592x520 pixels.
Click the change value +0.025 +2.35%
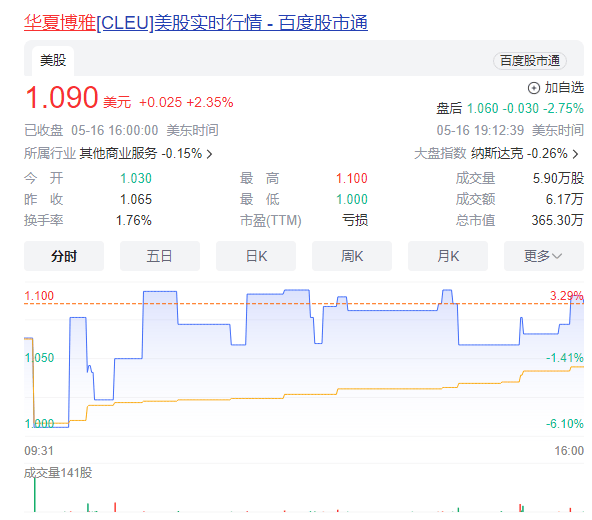tap(186, 102)
